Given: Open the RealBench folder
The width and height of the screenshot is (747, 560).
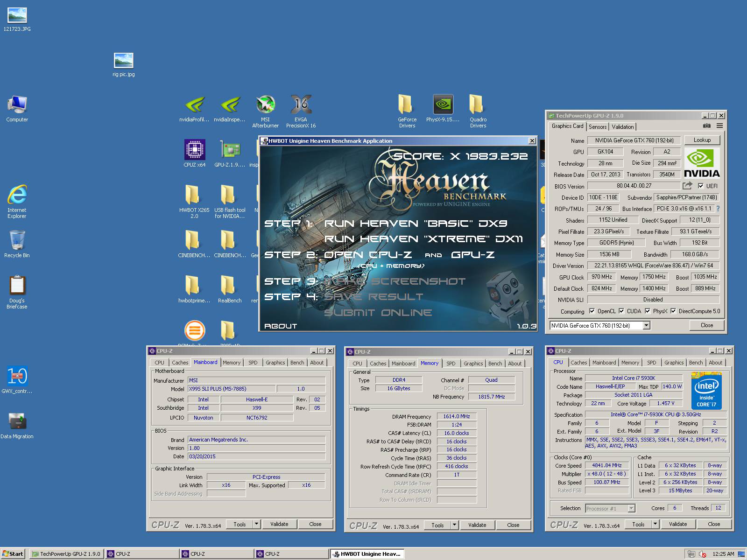Looking at the screenshot, I should pyautogui.click(x=230, y=289).
